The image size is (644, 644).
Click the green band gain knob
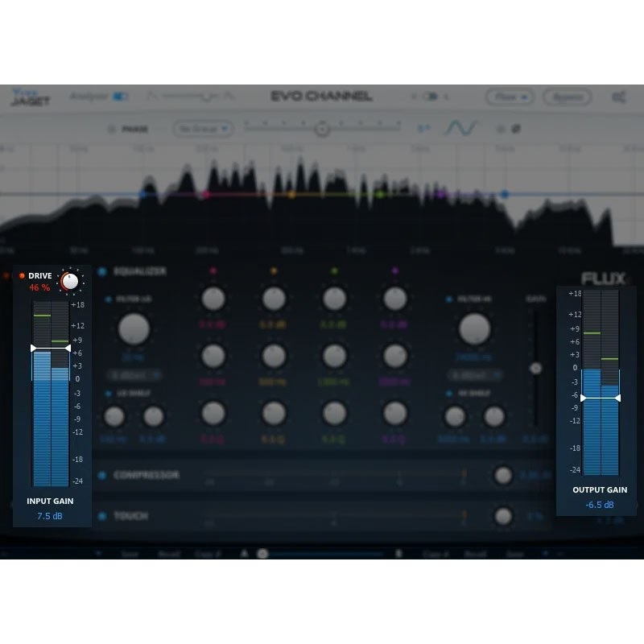coord(334,299)
